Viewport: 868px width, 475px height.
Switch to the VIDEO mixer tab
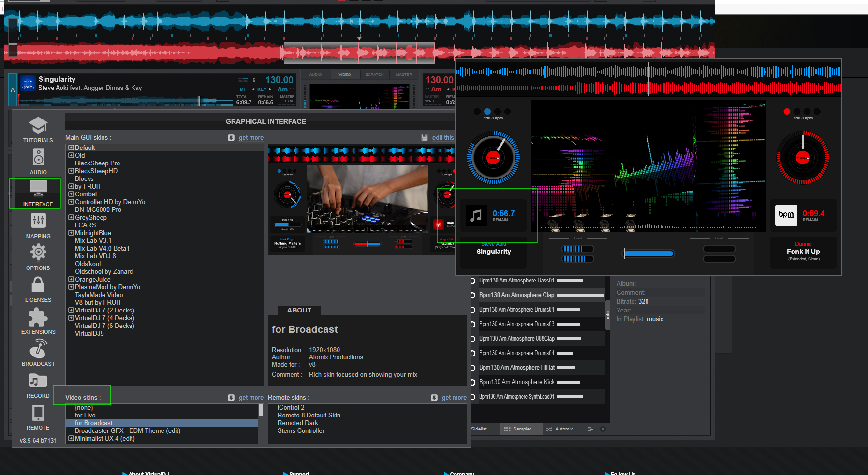(345, 75)
